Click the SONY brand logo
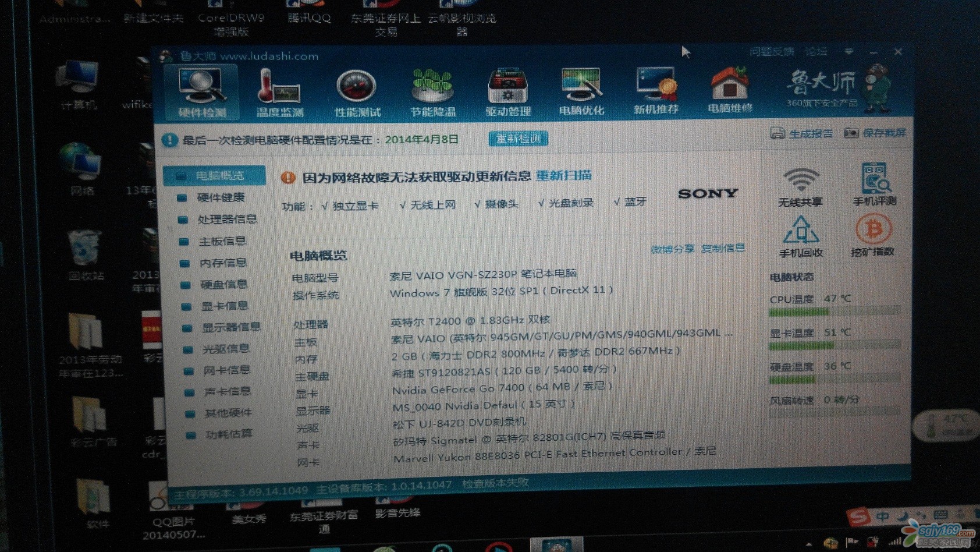980x552 pixels. click(708, 193)
